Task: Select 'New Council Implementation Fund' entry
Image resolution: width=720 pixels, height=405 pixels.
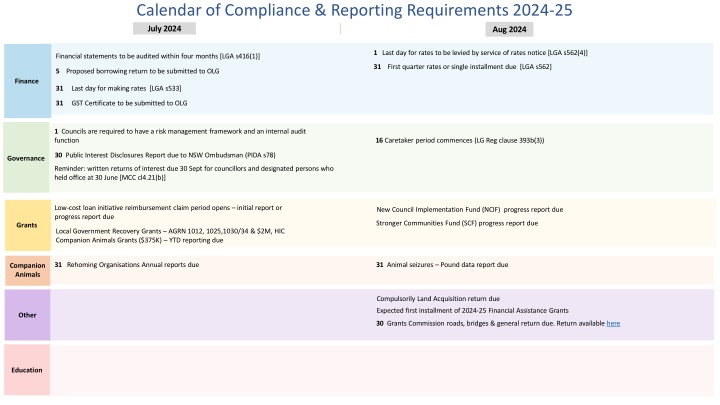Action: pyautogui.click(x=470, y=209)
